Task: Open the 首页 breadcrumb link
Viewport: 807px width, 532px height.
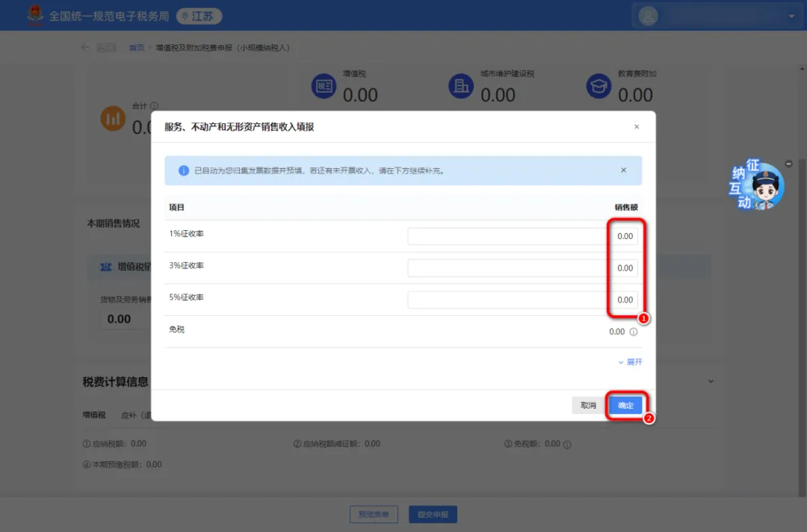Action: [137, 48]
